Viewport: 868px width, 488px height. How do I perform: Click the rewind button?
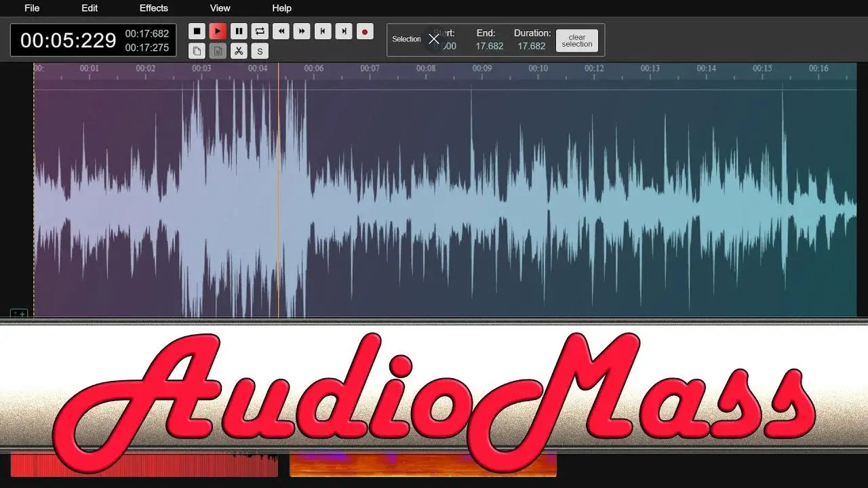pyautogui.click(x=281, y=31)
